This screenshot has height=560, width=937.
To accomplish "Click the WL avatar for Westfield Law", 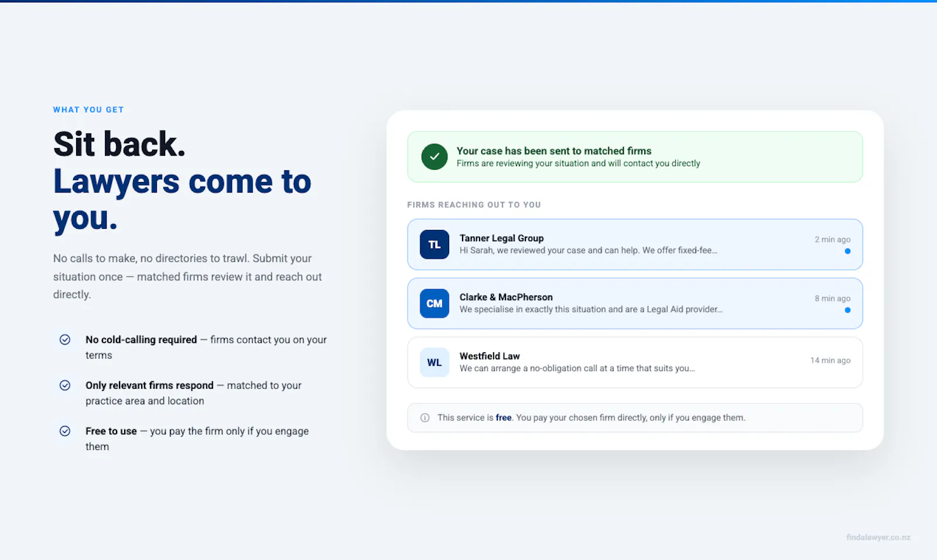I will tap(435, 362).
